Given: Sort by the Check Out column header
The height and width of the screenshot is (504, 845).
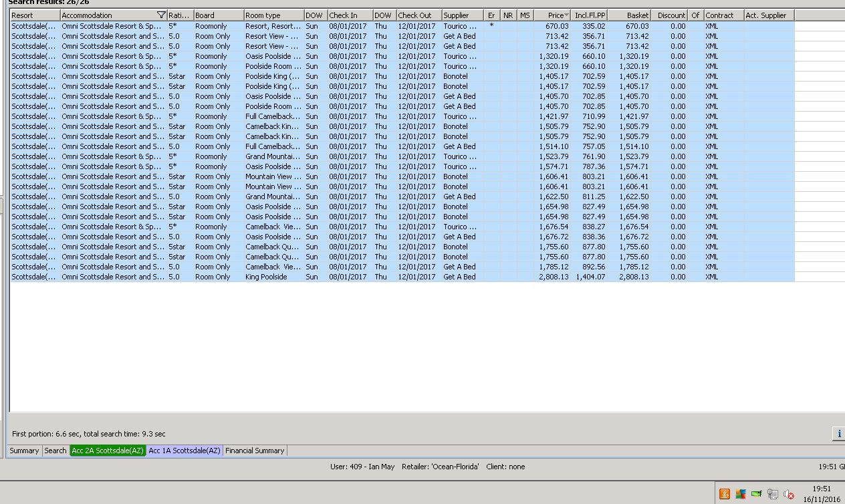Looking at the screenshot, I should coord(419,15).
